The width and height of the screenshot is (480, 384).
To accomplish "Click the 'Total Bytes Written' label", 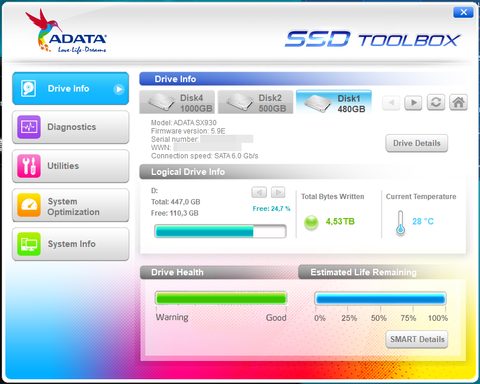I will point(333,197).
